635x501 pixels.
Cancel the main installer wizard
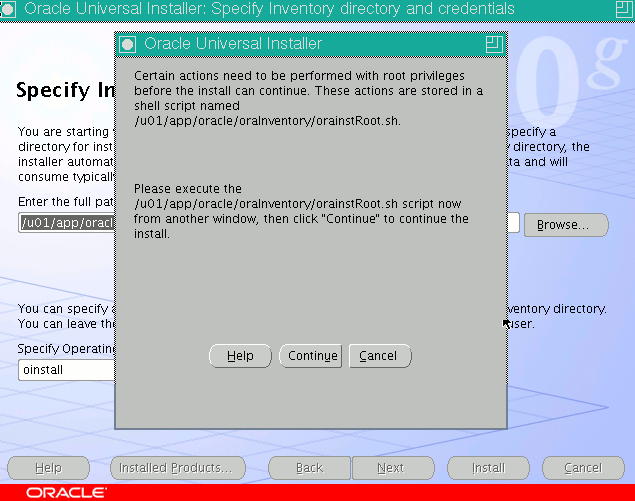(x=583, y=468)
